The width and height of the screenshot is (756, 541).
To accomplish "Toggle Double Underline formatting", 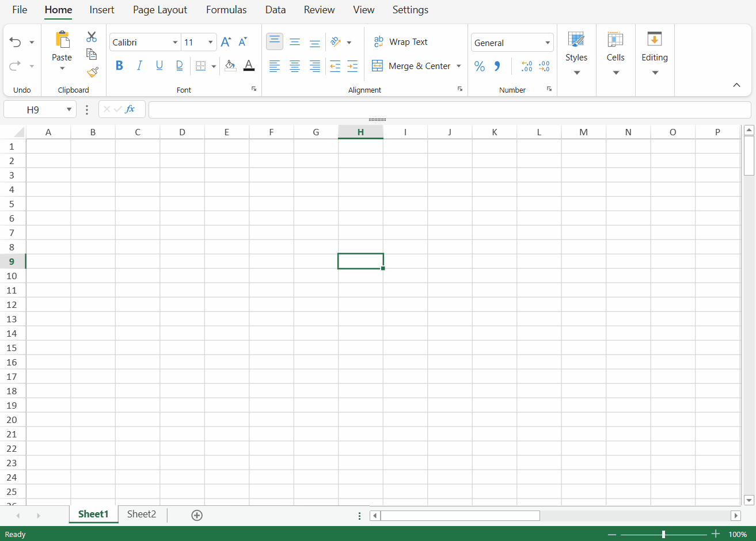I will [x=180, y=66].
